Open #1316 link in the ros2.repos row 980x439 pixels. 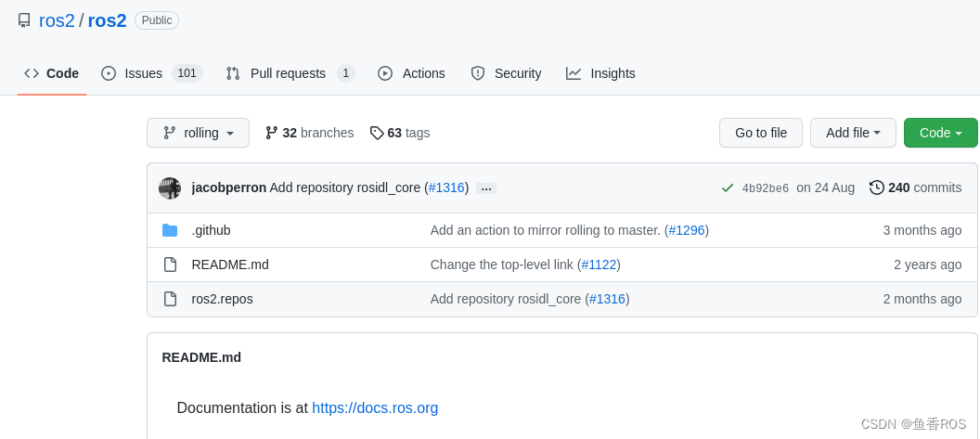click(608, 300)
